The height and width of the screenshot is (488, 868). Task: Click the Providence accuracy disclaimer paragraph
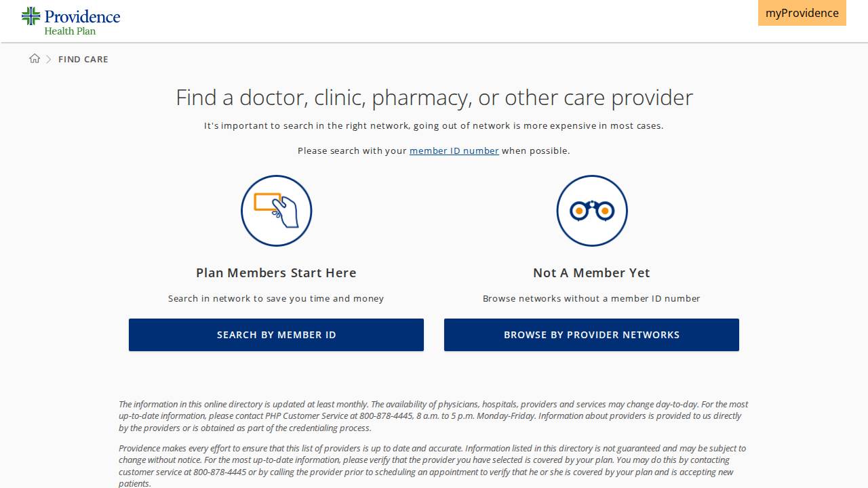[x=434, y=466]
